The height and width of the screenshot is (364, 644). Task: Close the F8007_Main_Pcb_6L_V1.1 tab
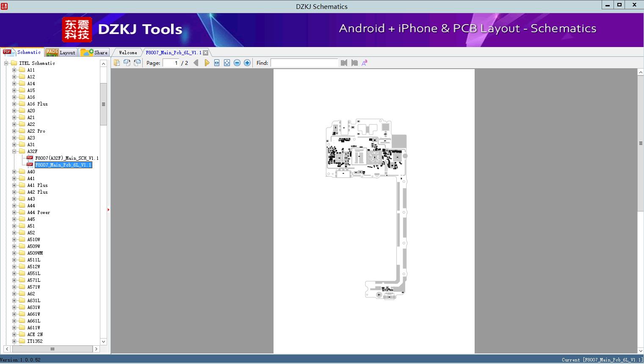[205, 53]
